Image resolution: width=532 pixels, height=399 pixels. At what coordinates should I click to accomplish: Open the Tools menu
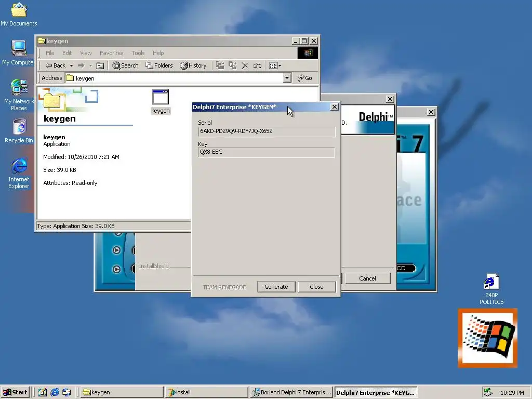[x=138, y=53]
